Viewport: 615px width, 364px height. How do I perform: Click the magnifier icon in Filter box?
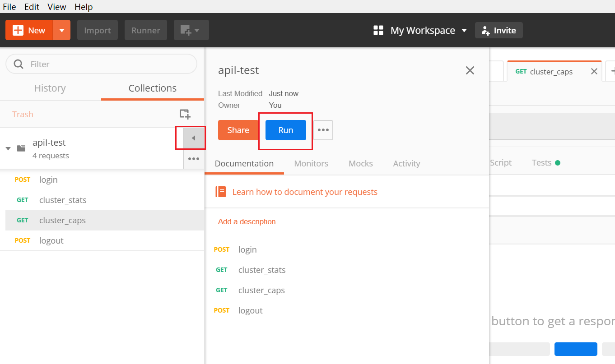(x=19, y=64)
